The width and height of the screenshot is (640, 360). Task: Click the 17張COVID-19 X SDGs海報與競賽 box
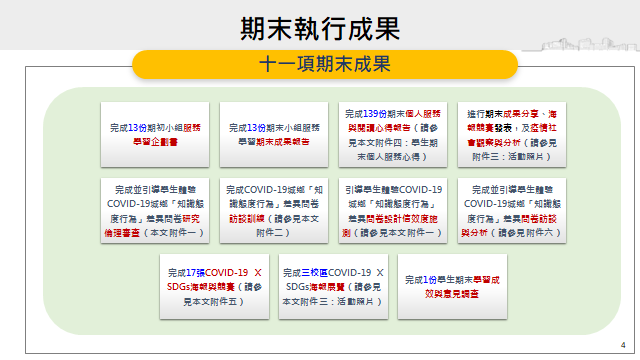point(214,287)
